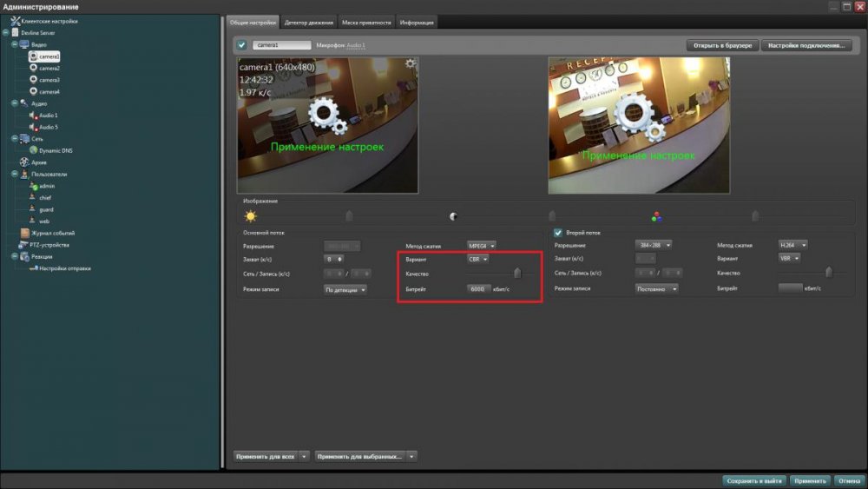Click the Отмена button
This screenshot has width=868, height=489.
click(x=849, y=480)
